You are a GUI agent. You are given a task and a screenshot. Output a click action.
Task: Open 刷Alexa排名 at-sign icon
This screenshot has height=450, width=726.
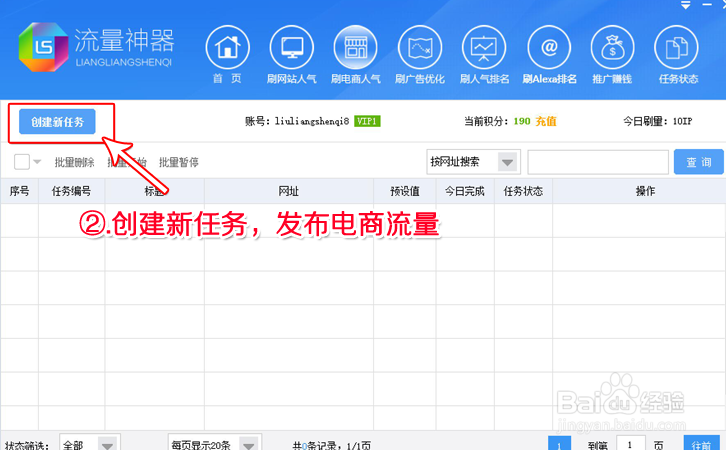pyautogui.click(x=549, y=47)
